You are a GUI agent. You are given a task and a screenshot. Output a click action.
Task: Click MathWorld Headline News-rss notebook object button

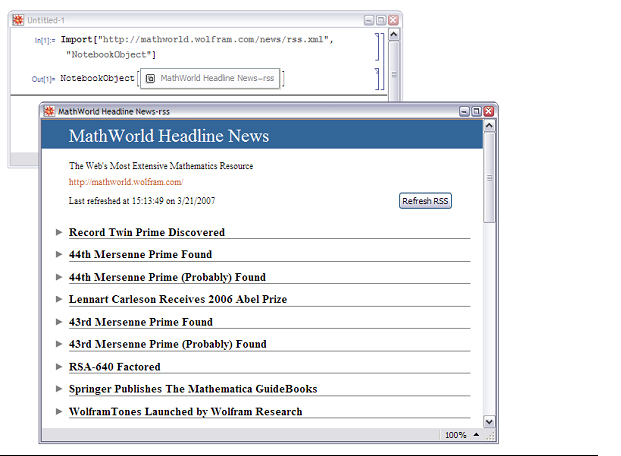(x=210, y=78)
